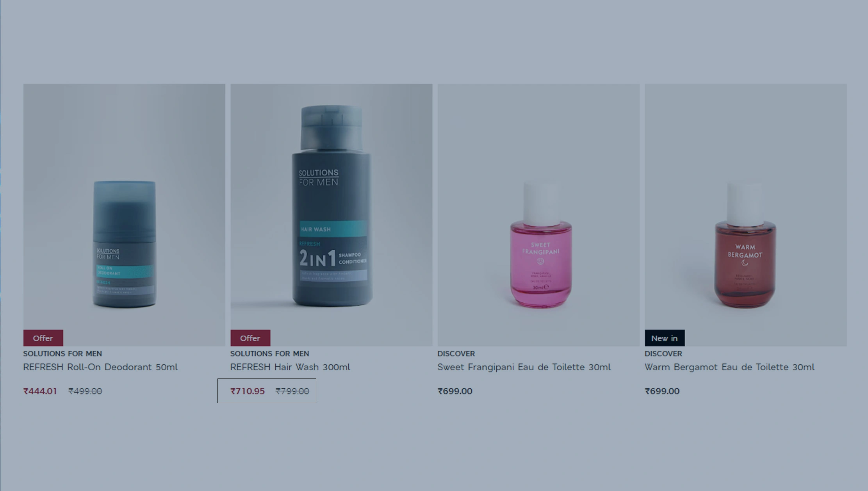Viewport: 868px width, 491px height.
Task: Click the ₹444.01 sale price
Action: (x=40, y=391)
